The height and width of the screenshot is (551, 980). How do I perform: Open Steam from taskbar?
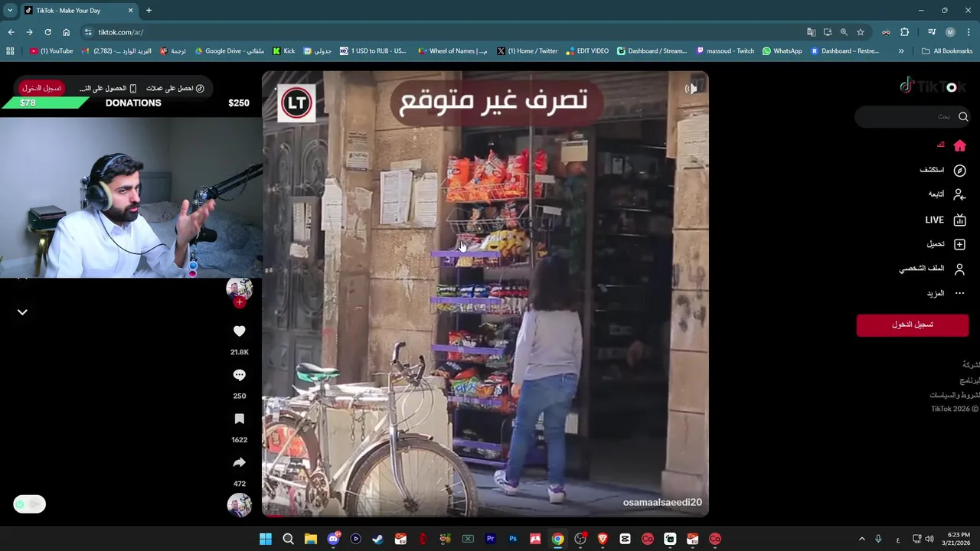pyautogui.click(x=377, y=539)
